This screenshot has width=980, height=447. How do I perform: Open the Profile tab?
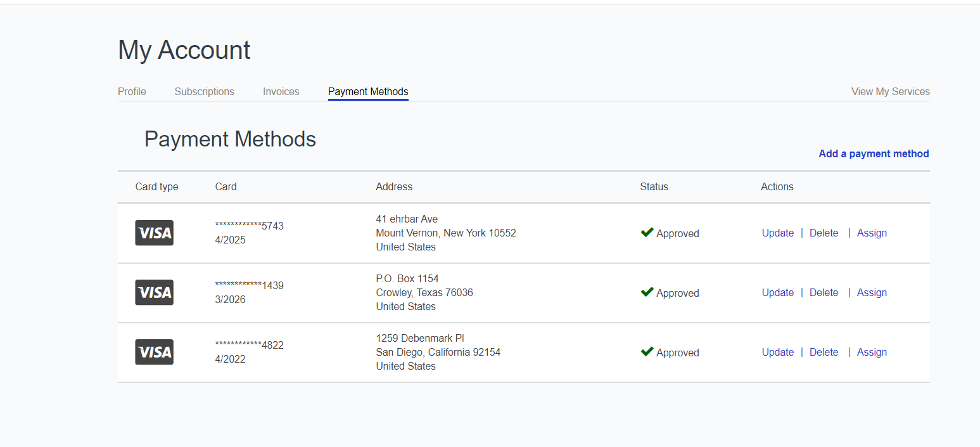pyautogui.click(x=132, y=91)
